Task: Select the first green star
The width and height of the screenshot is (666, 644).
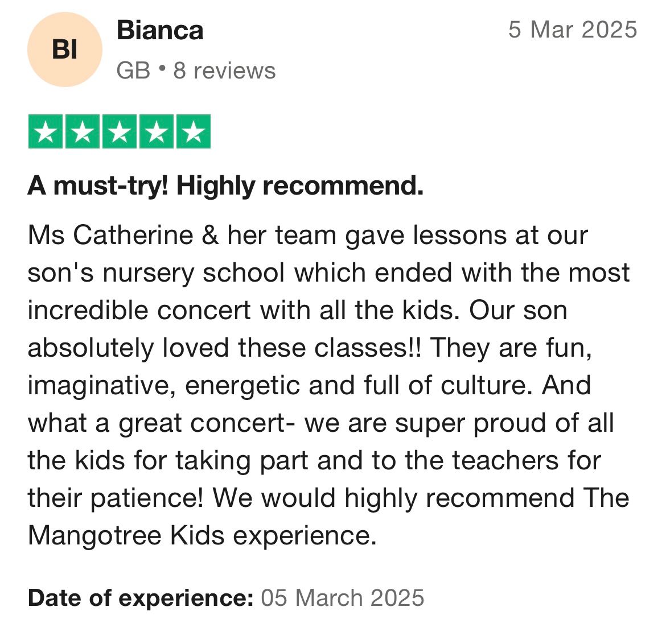Action: pyautogui.click(x=46, y=131)
